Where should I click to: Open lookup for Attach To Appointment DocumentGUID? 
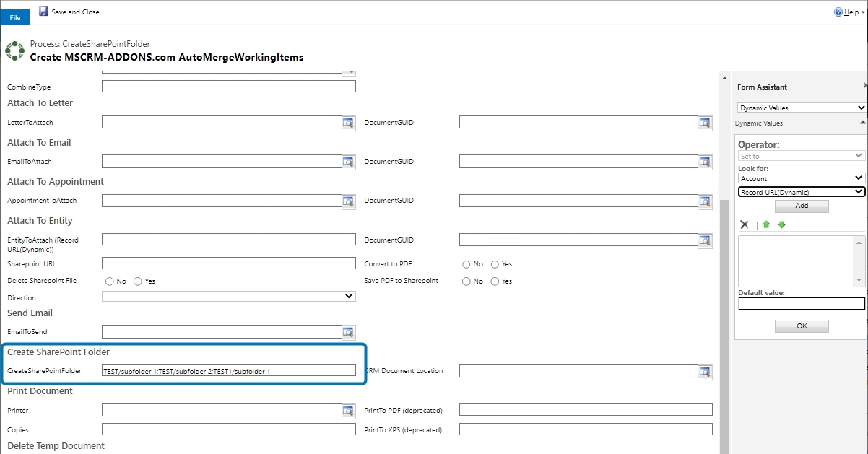706,201
